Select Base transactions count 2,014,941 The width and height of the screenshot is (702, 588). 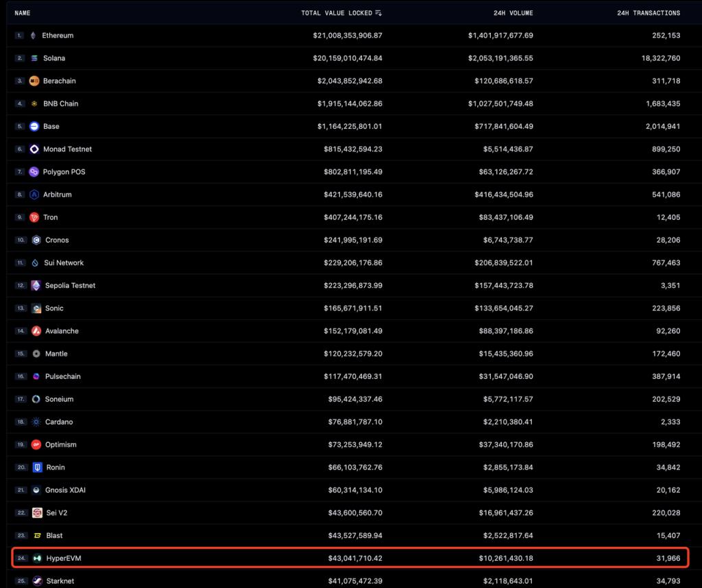click(663, 127)
